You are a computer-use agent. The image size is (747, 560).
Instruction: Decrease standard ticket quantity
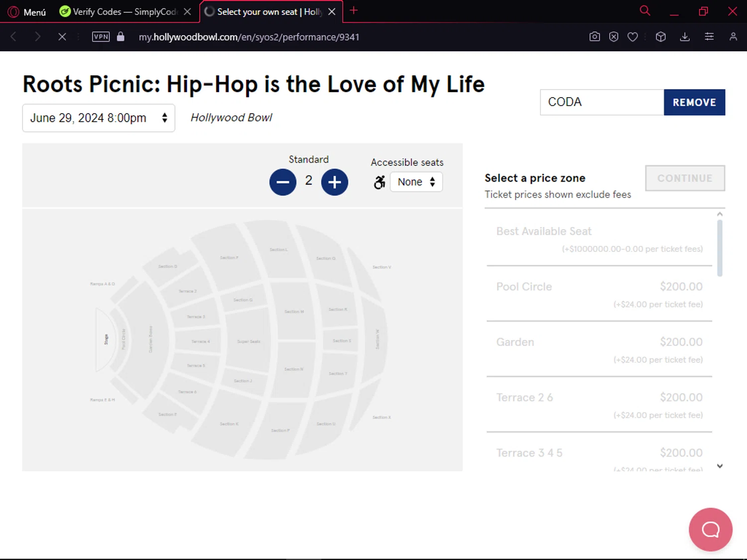tap(283, 182)
